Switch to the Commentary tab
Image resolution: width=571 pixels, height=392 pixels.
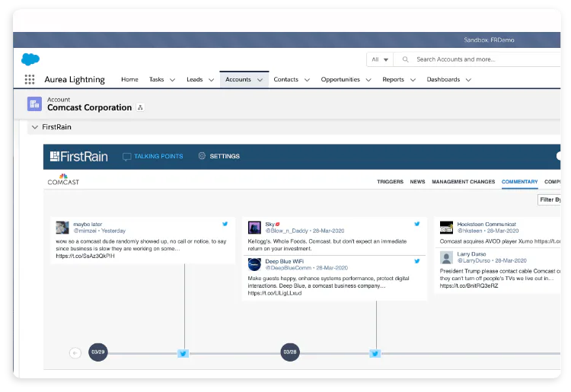click(520, 182)
